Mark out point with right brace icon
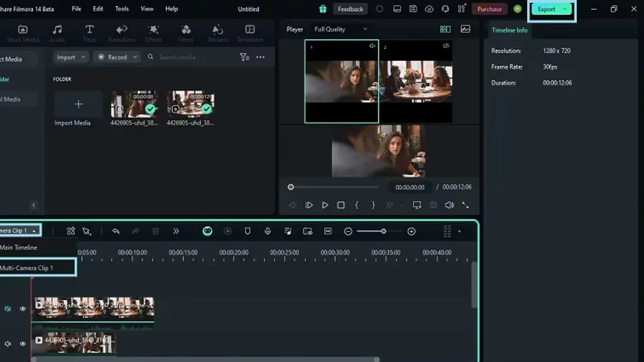 pyautogui.click(x=373, y=205)
